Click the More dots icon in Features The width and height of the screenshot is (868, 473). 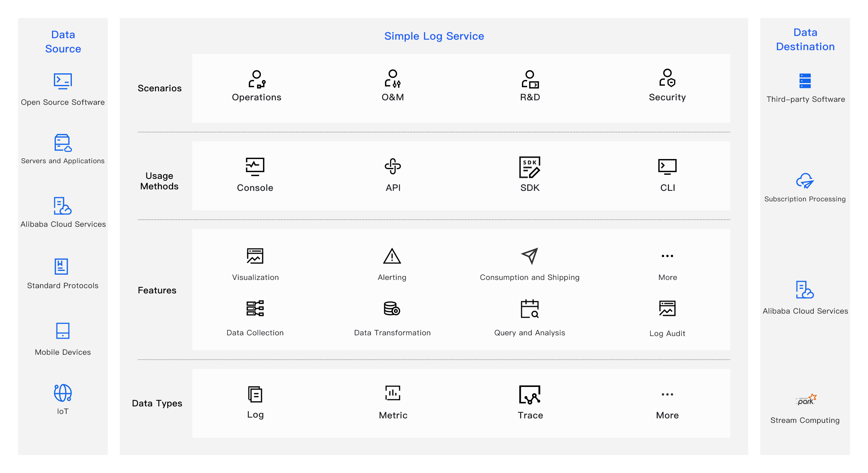[667, 256]
